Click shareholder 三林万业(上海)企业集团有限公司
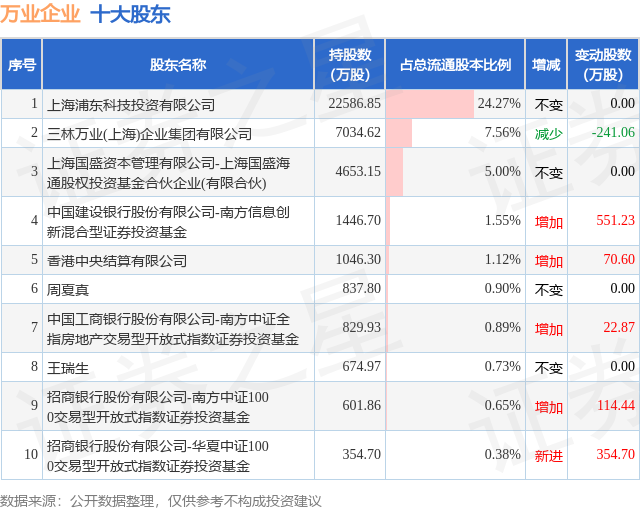 pos(149,134)
